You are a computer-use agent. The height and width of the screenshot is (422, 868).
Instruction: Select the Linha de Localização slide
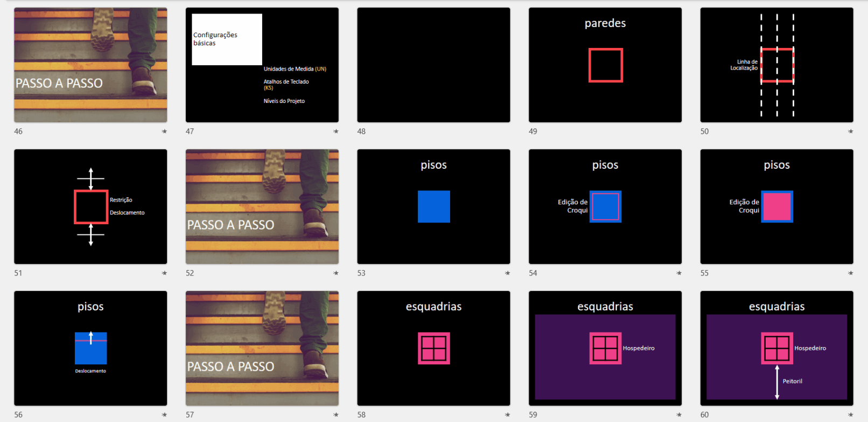click(776, 65)
